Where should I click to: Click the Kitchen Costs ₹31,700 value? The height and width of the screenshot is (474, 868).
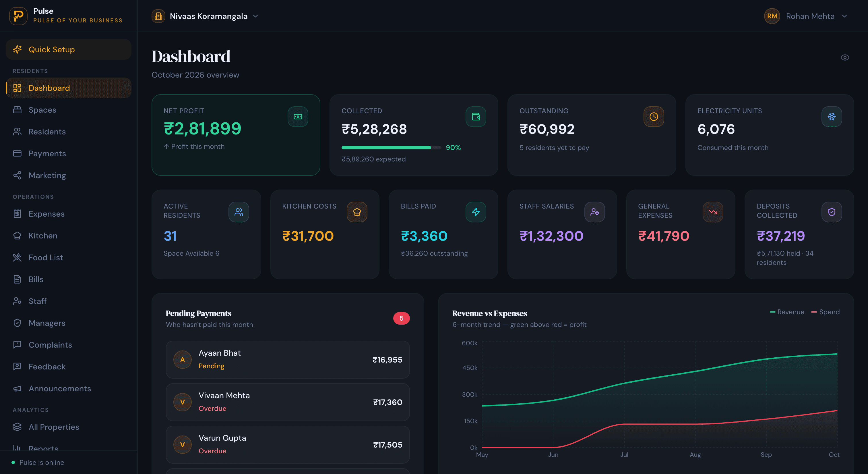(308, 236)
